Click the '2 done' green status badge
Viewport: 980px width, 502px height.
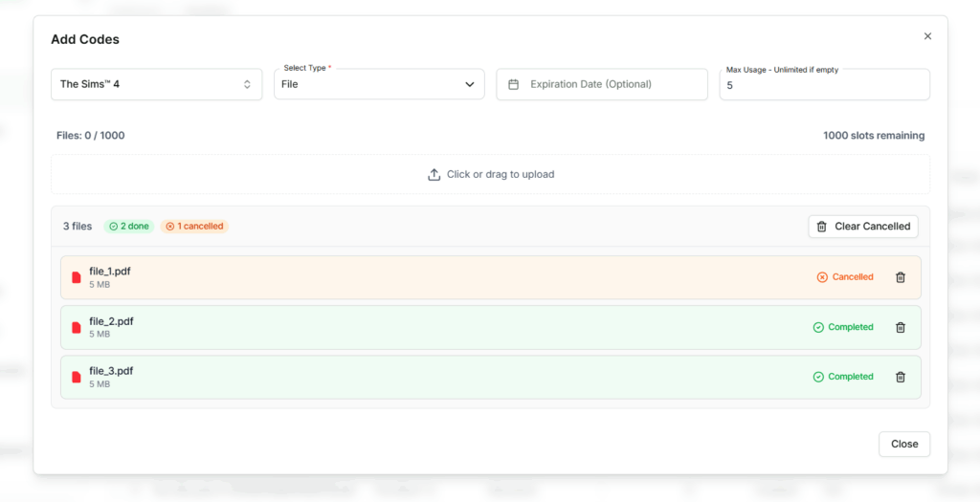click(x=128, y=227)
